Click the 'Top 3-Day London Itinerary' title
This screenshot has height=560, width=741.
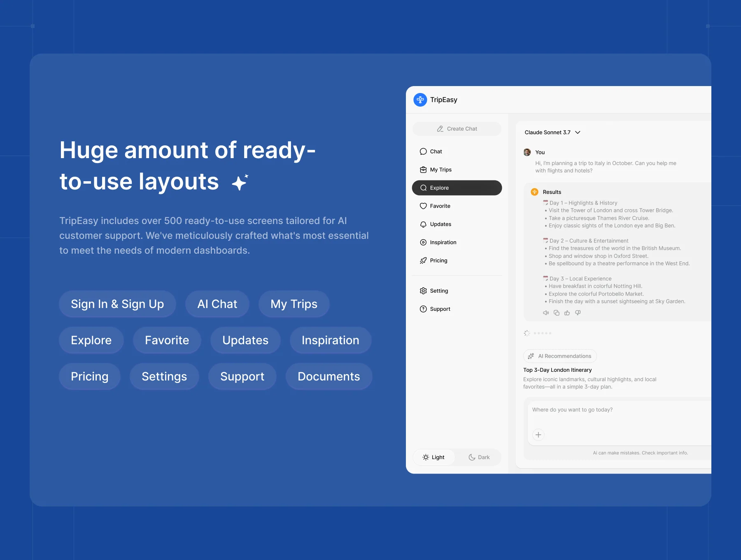[557, 370]
